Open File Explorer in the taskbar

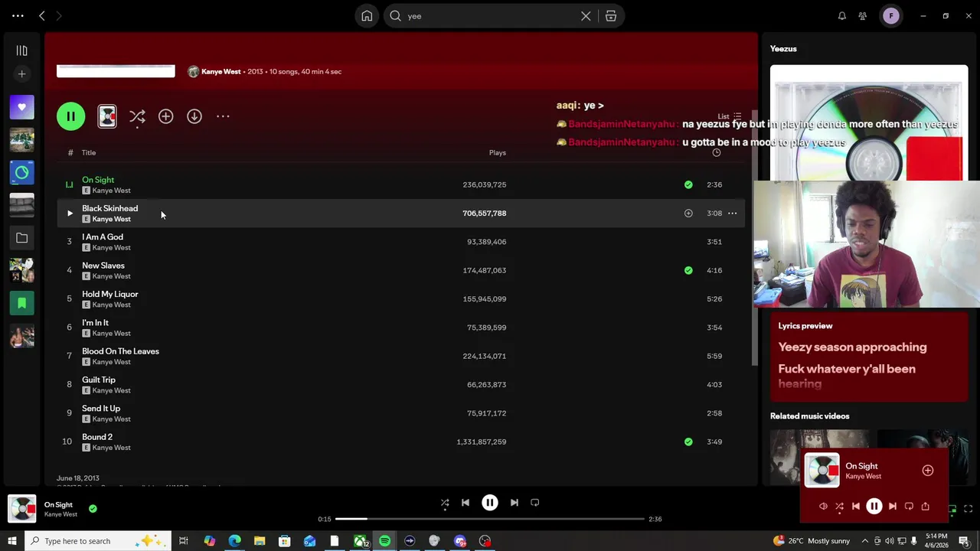(x=260, y=541)
